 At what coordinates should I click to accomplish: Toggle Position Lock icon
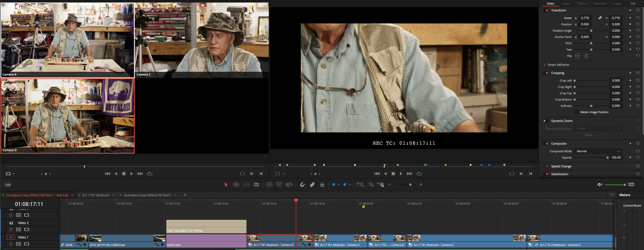click(x=322, y=185)
